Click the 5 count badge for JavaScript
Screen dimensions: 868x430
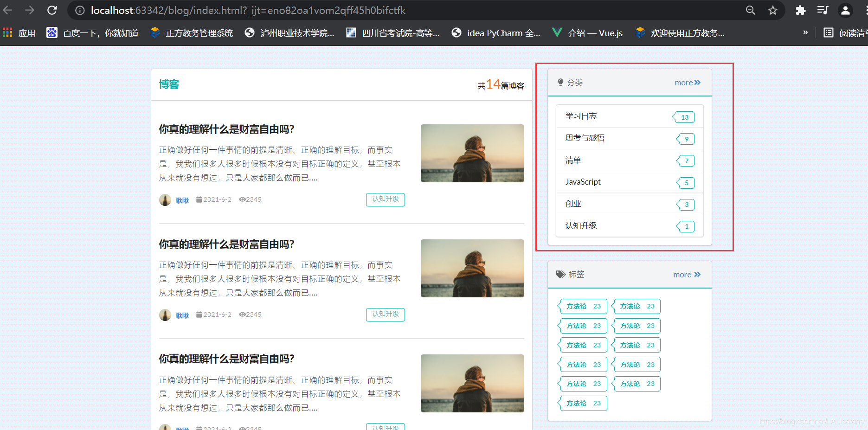coord(686,183)
